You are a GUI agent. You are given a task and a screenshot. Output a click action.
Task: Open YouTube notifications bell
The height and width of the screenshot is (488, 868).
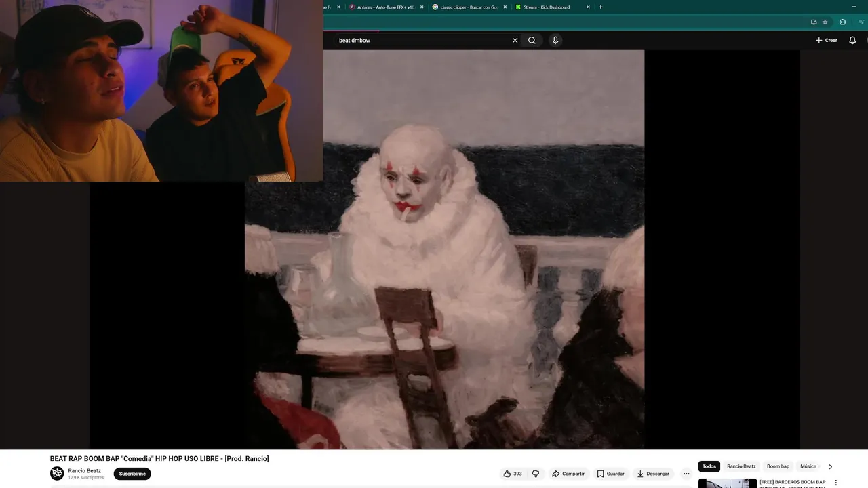[x=852, y=40]
